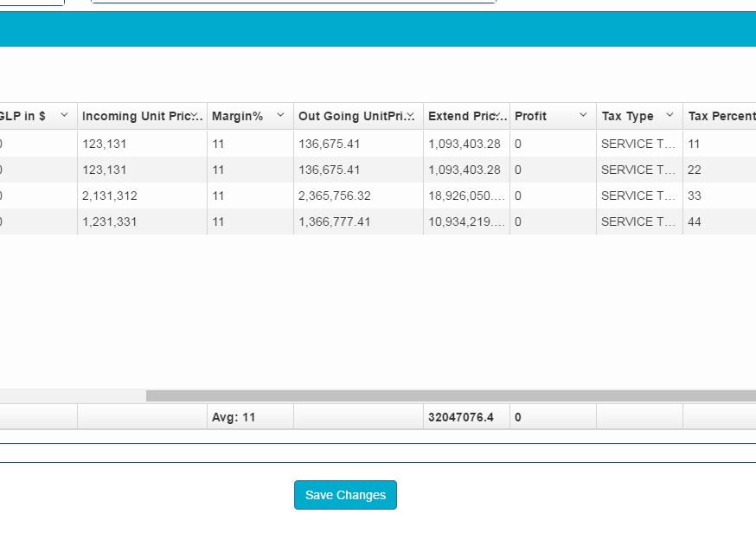Click the horizontal scrollbar of the grid
The image size is (756, 533).
pyautogui.click(x=450, y=395)
